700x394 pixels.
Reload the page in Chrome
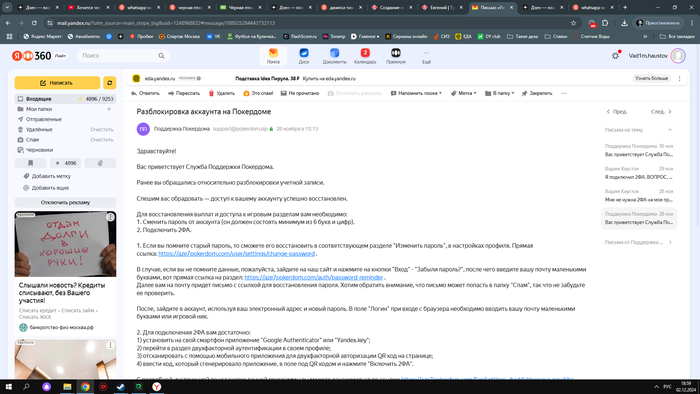(34, 23)
